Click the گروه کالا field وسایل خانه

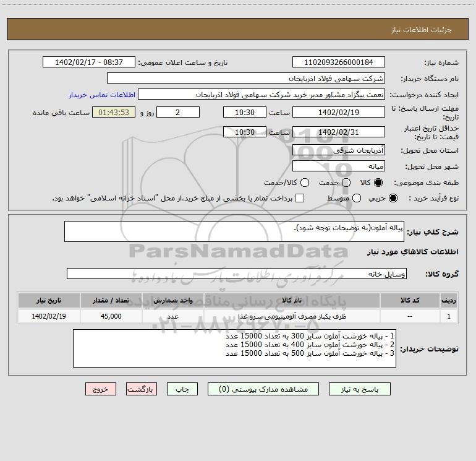(x=237, y=274)
